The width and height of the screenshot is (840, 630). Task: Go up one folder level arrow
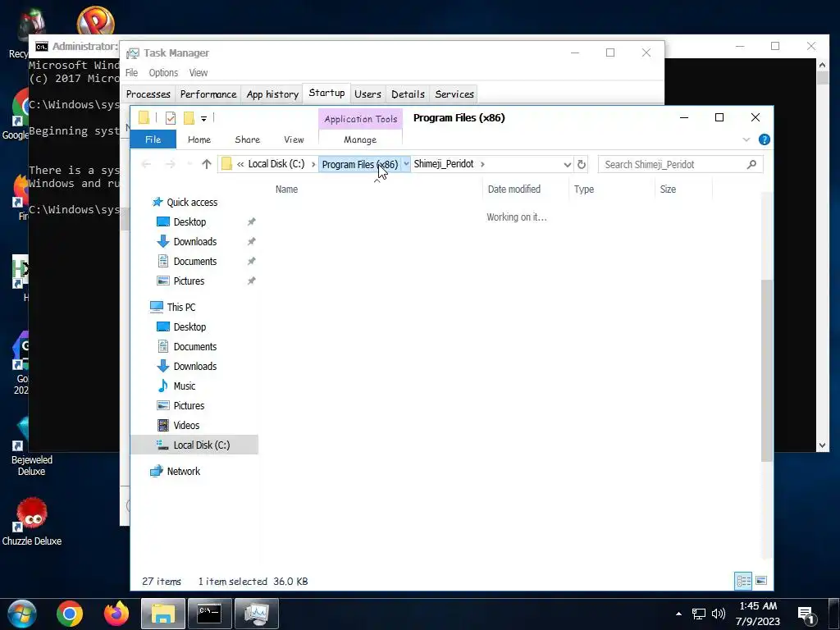(x=206, y=164)
